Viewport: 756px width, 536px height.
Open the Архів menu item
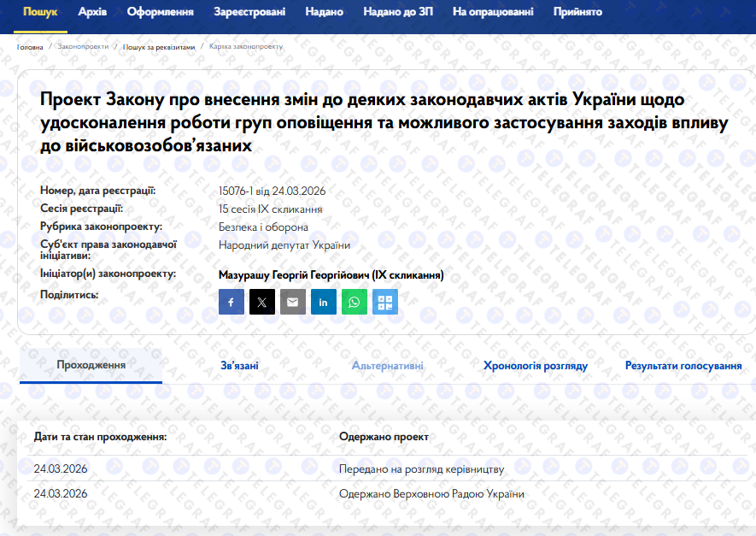tap(92, 12)
